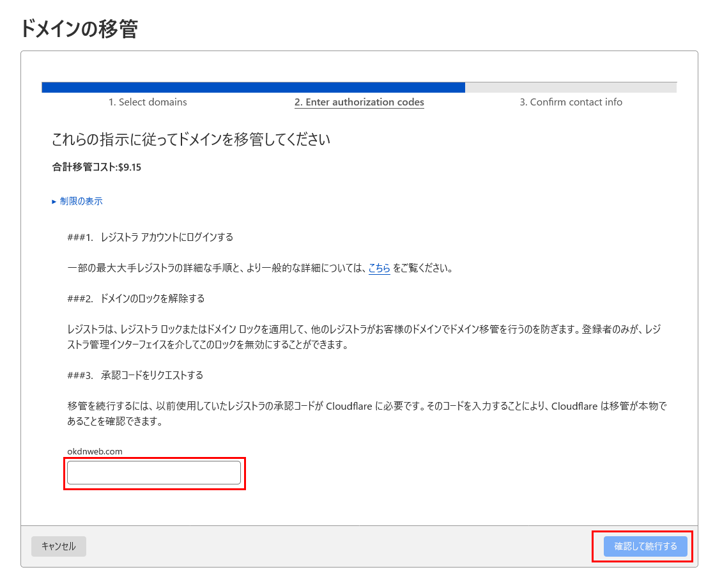This screenshot has width=722, height=588.
Task: Click the ###3. 承認コードをリクエストする heading
Action: 135,375
